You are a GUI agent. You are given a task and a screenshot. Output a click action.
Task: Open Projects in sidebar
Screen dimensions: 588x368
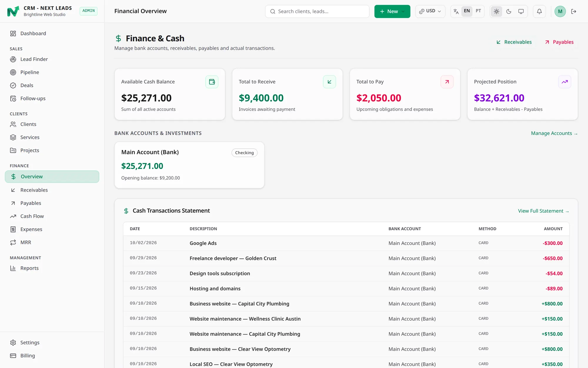pos(52,150)
